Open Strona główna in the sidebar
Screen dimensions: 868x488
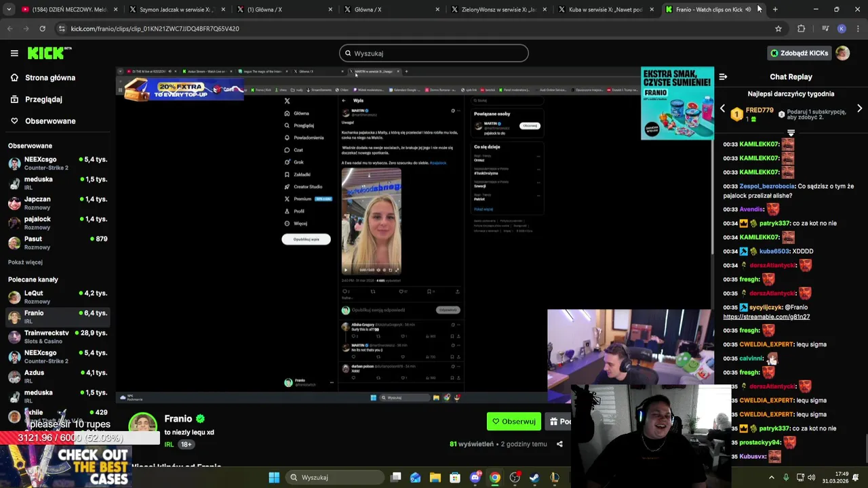pos(42,77)
